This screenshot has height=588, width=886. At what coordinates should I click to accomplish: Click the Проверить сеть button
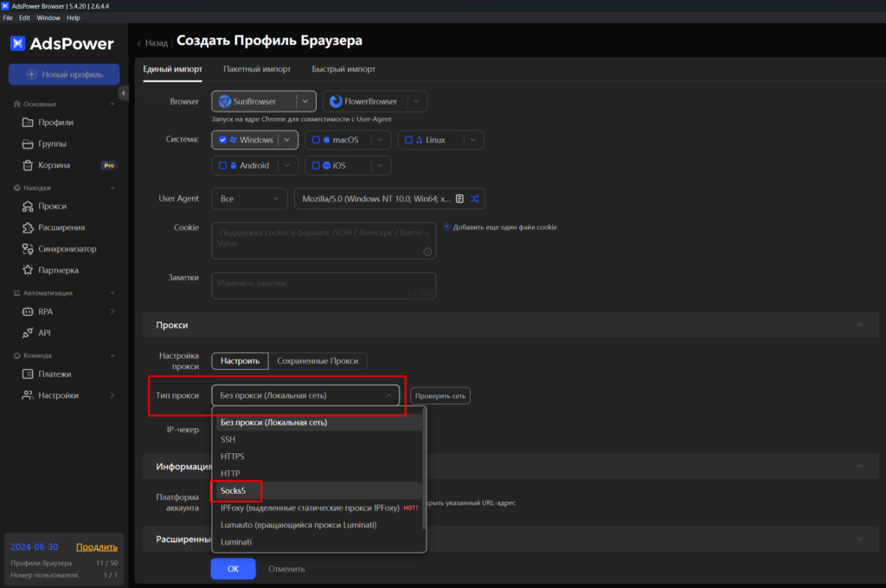pyautogui.click(x=440, y=396)
